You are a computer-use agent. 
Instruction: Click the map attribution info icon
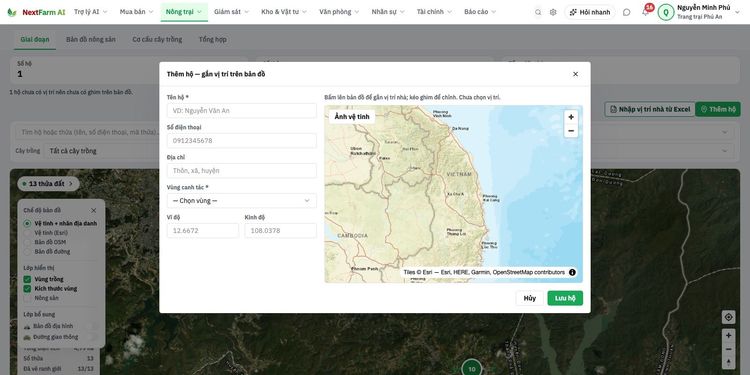pos(573,272)
